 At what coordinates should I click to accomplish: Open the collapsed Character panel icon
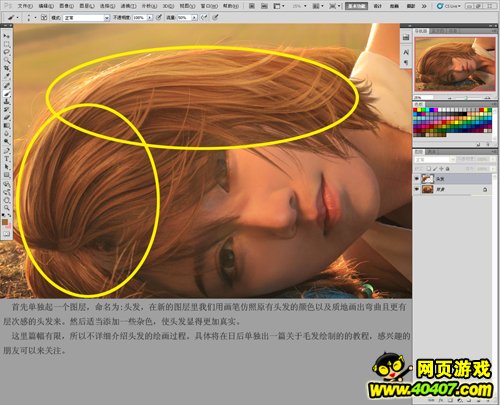[406, 52]
